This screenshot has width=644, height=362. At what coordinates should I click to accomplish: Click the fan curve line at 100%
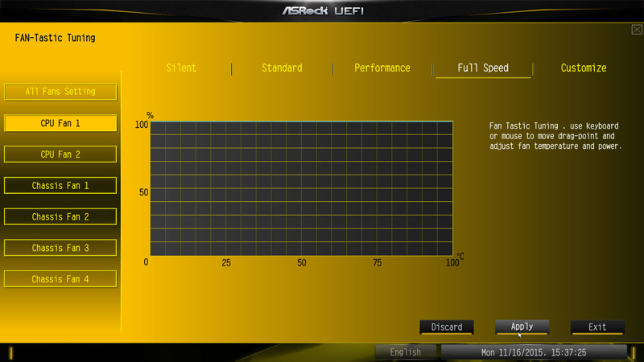(301, 121)
